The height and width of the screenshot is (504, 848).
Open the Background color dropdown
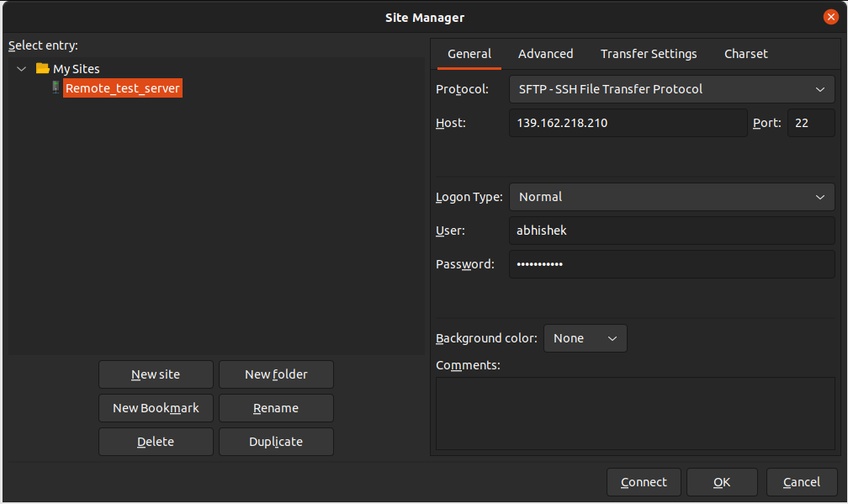tap(585, 338)
